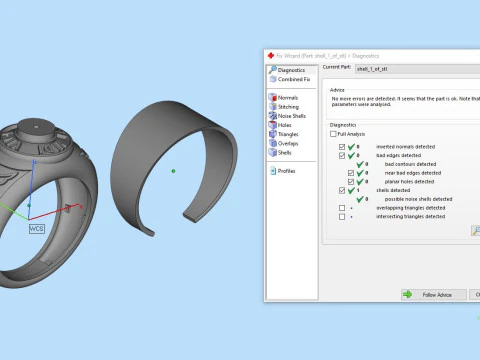
Task: Toggle near bad edges detected checkbox
Action: click(351, 173)
